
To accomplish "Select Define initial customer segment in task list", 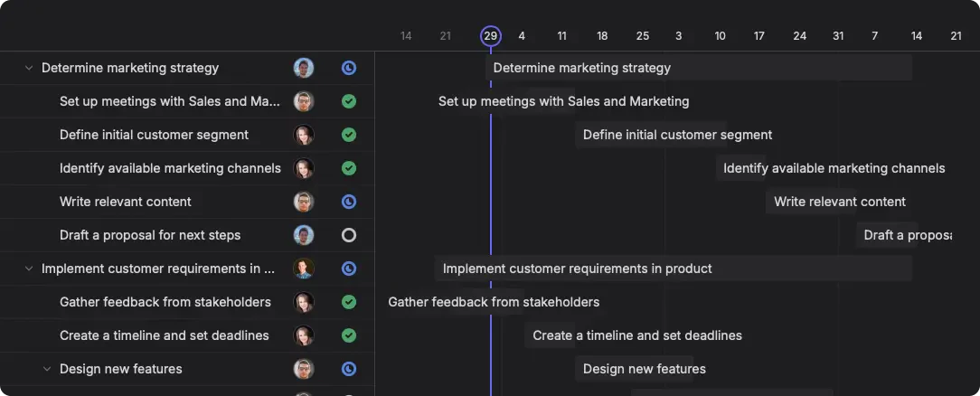I will point(154,135).
